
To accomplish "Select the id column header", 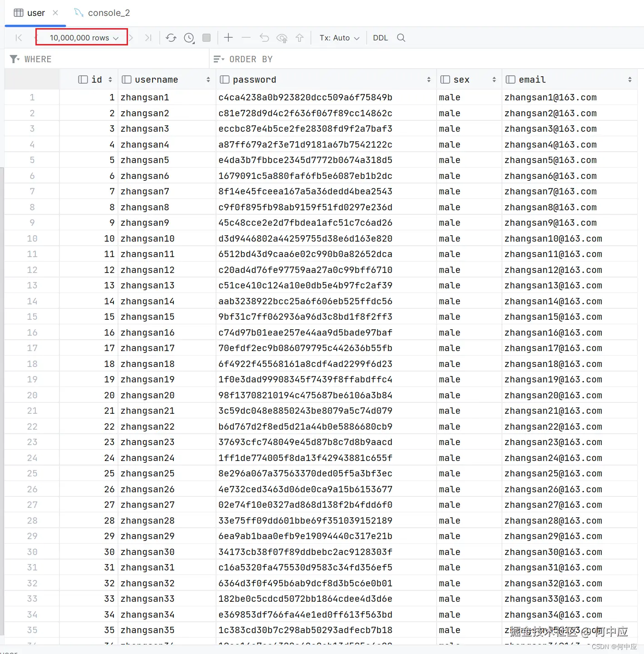I will (x=89, y=79).
